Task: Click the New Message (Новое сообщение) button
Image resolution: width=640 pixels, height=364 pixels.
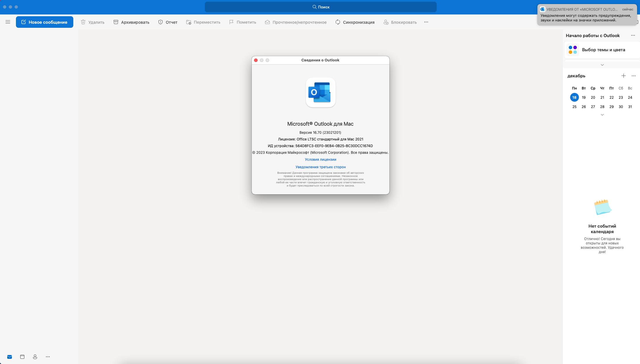Action: pos(45,22)
